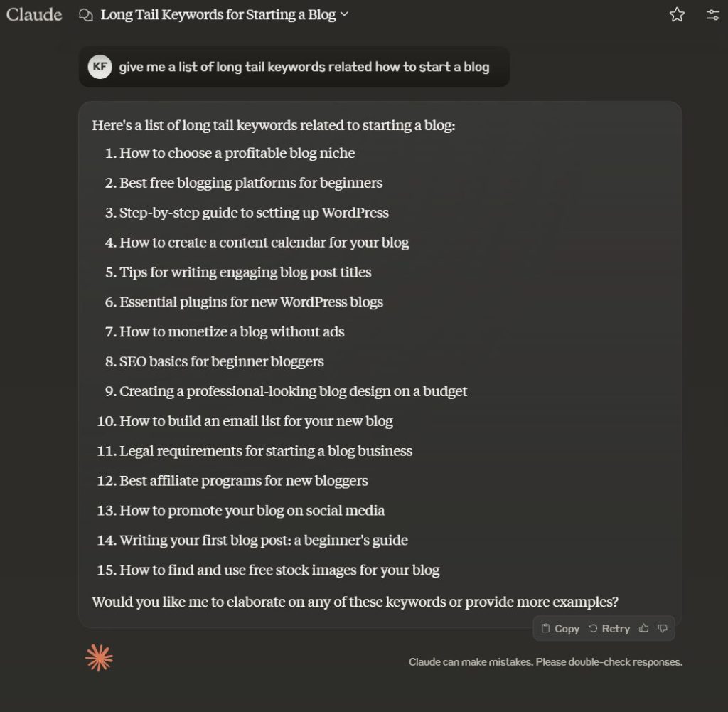Select the KF user avatar

[x=100, y=67]
